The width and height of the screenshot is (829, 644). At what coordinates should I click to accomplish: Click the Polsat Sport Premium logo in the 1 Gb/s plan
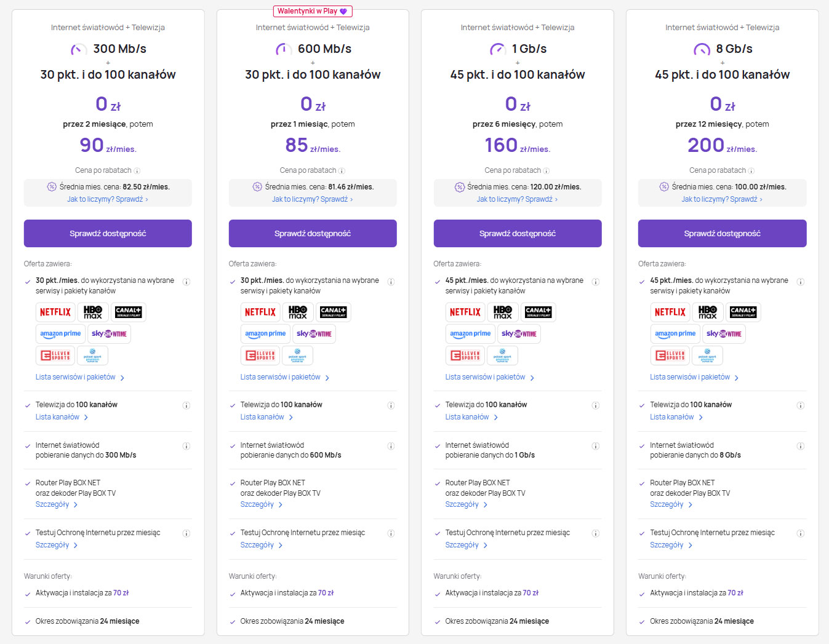point(502,356)
